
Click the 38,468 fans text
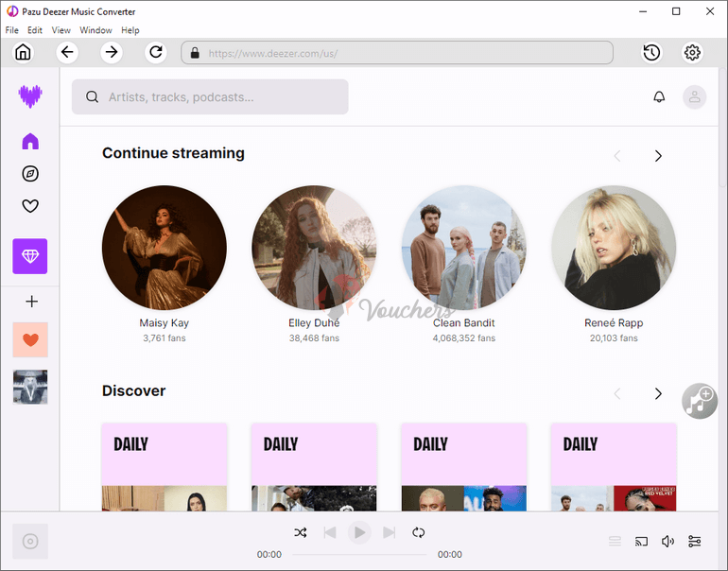coord(314,337)
